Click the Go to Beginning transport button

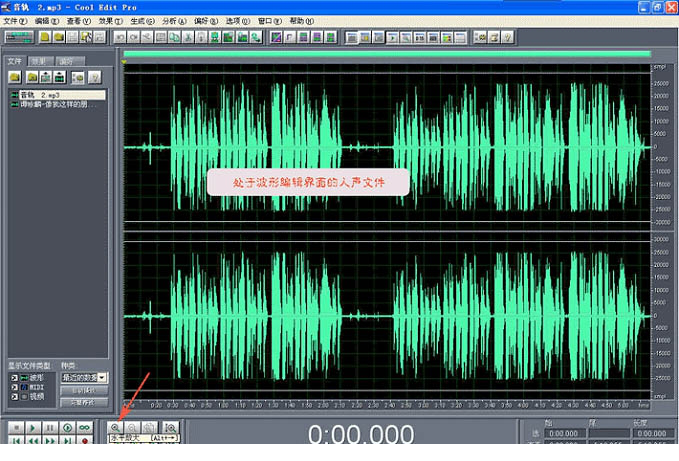click(x=16, y=440)
